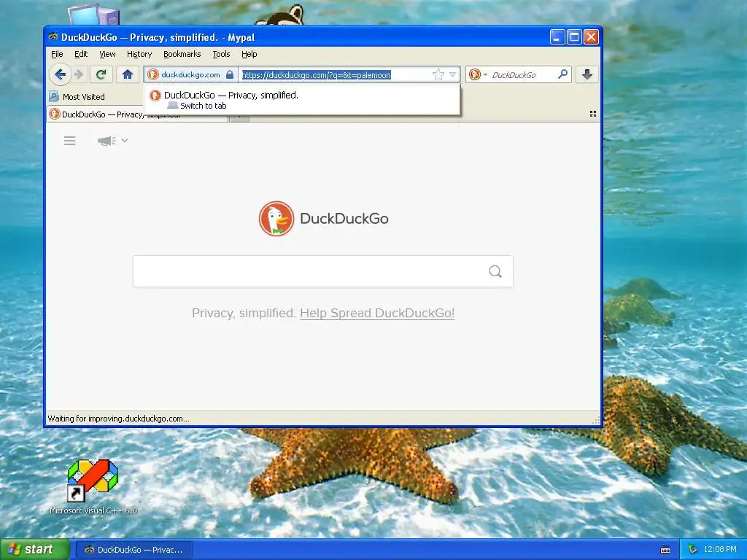Click the DuckDuckGo taskbar button
Image resolution: width=747 pixels, height=560 pixels.
[134, 550]
